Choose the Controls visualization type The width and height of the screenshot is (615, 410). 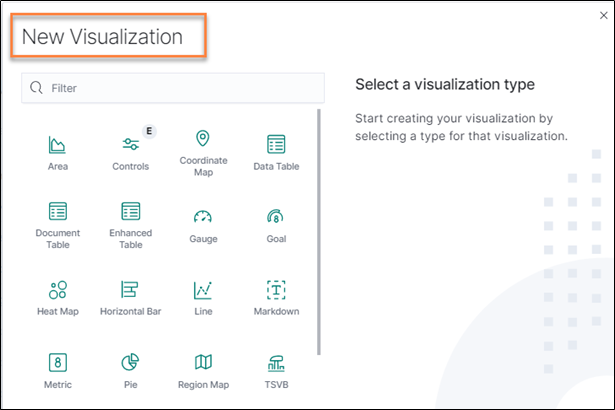tap(131, 151)
